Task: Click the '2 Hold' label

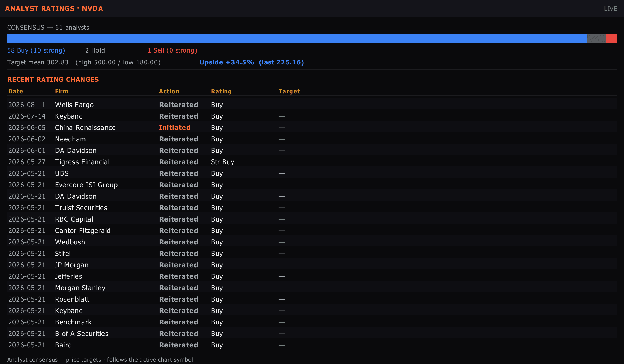Action: pos(95,50)
